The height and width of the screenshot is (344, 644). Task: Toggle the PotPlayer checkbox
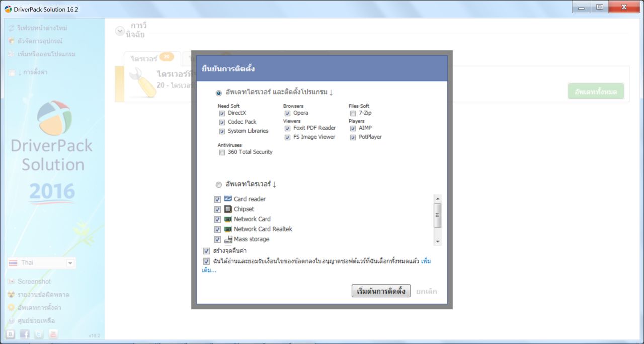coord(353,137)
